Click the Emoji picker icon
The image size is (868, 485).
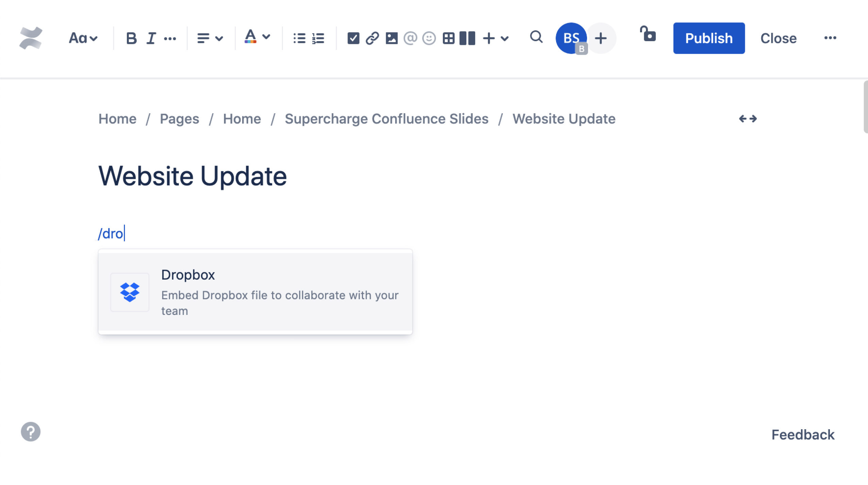429,38
